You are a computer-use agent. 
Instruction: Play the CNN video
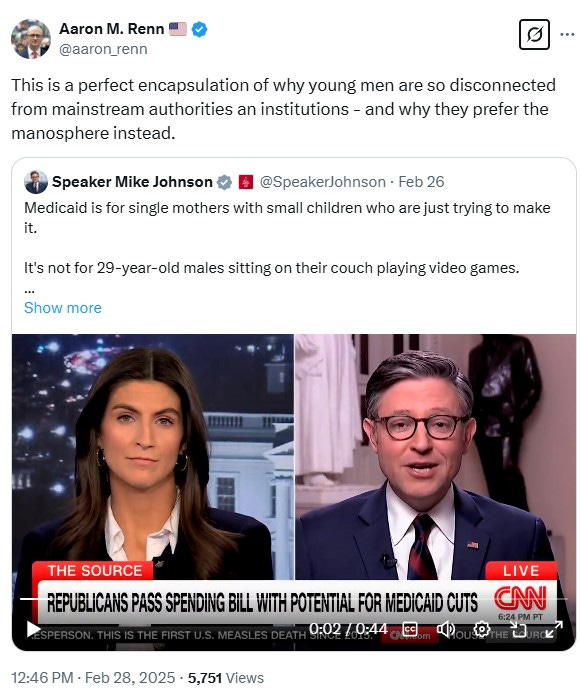(x=33, y=629)
